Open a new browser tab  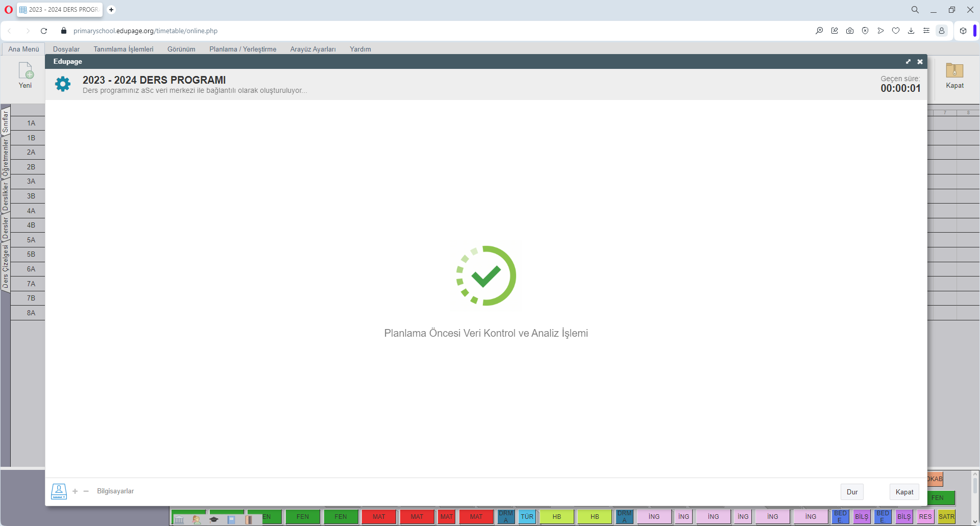click(111, 10)
